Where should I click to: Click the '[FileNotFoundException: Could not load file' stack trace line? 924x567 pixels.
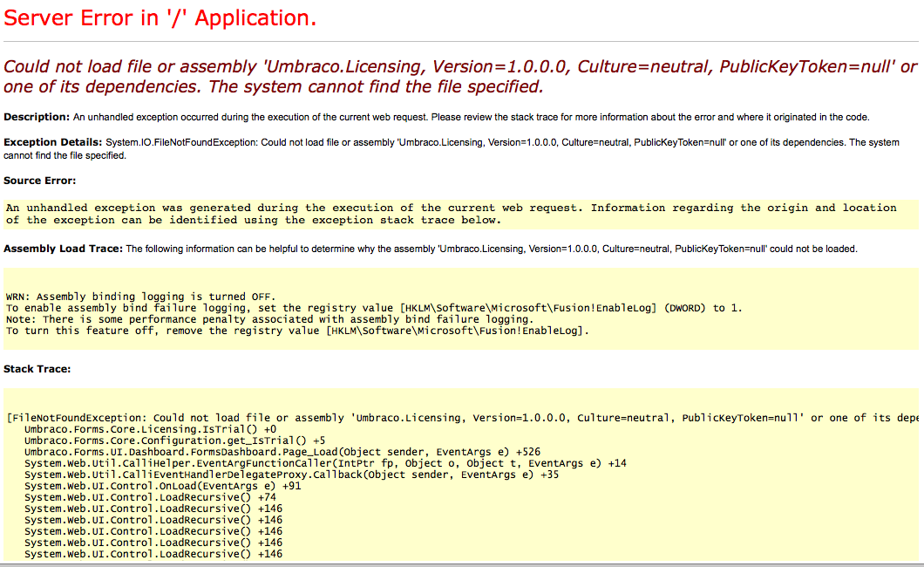click(x=462, y=418)
